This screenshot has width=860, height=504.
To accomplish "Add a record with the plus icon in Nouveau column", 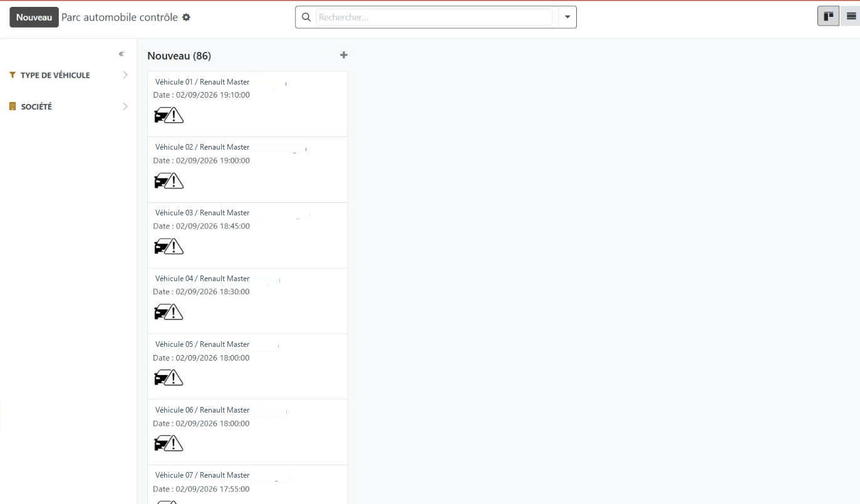I will [343, 55].
